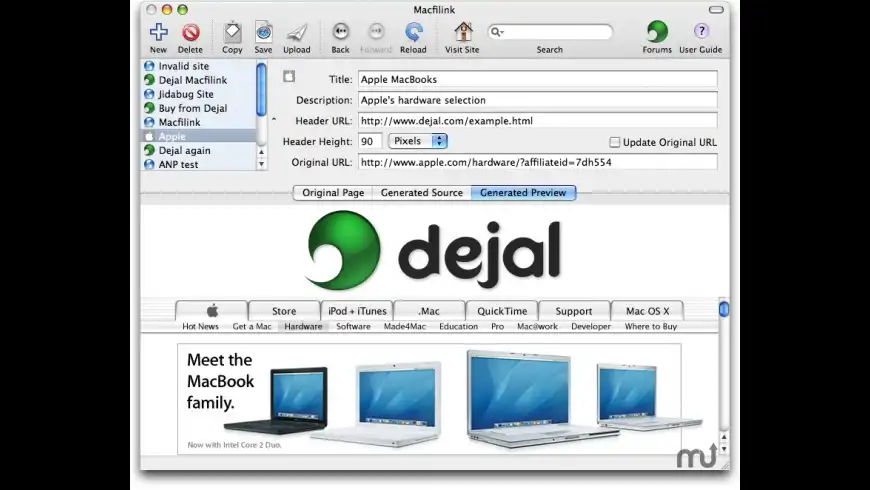Click the site list scrollbar thumb

(x=261, y=89)
